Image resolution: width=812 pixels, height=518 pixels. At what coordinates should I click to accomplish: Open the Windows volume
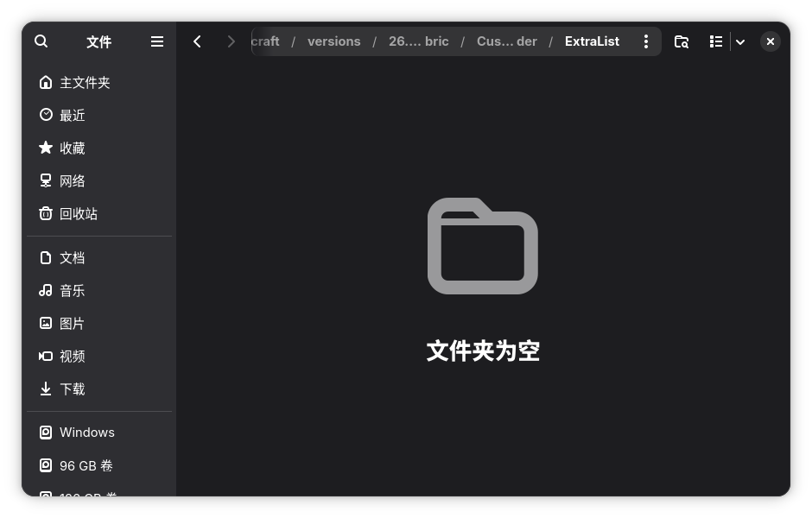tap(99, 432)
